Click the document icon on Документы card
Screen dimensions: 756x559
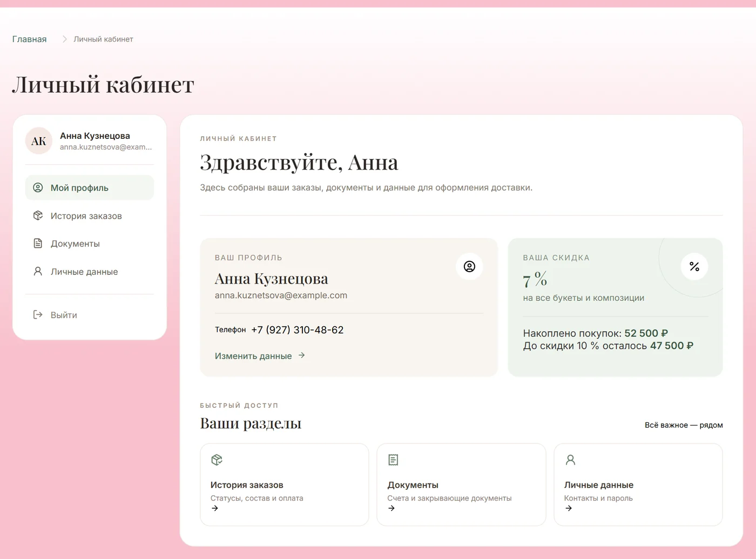[x=393, y=460]
